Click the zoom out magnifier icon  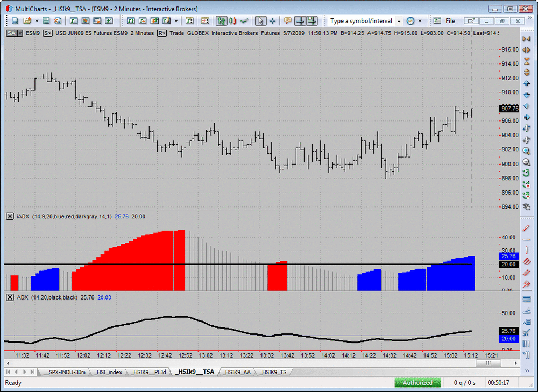526,162
